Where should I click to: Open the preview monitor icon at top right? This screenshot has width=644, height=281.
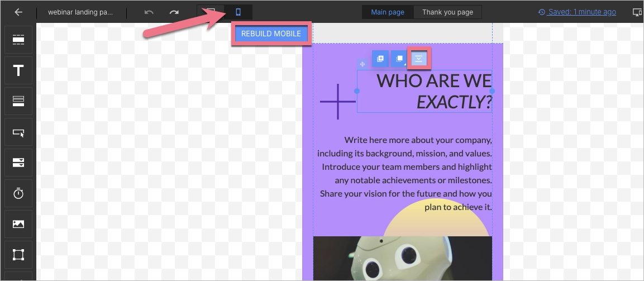[637, 12]
